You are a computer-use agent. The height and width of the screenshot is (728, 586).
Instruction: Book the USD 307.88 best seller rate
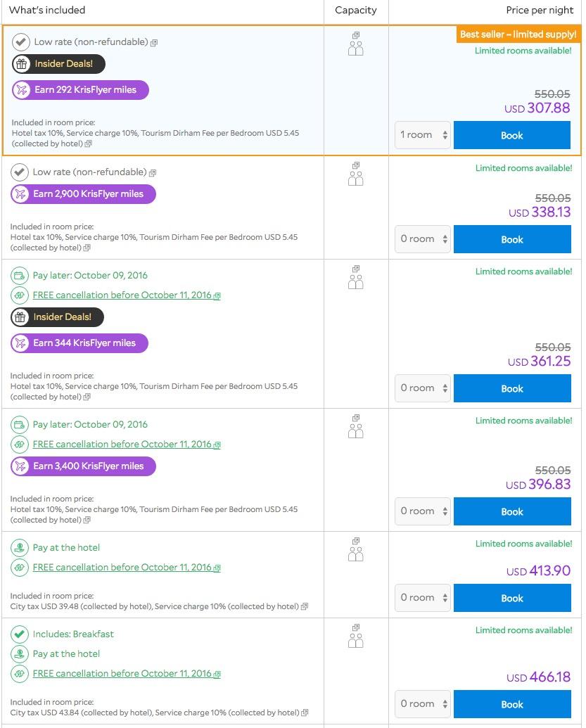pos(511,136)
